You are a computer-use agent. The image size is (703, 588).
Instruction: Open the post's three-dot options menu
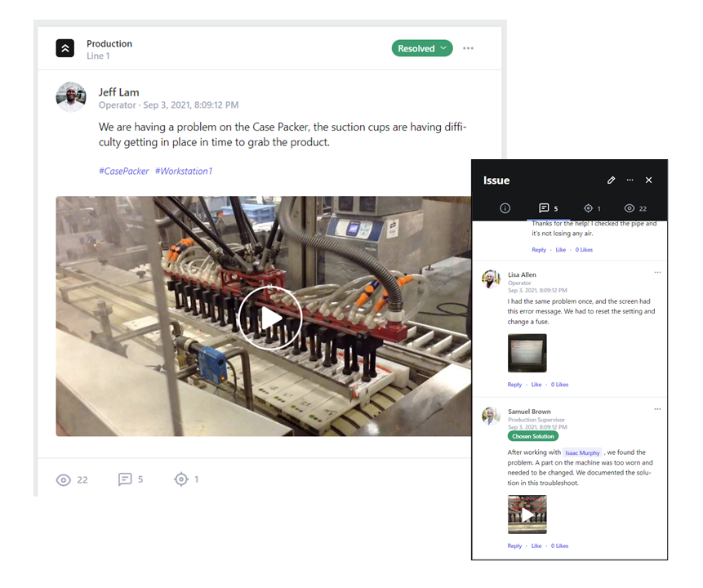tap(468, 49)
